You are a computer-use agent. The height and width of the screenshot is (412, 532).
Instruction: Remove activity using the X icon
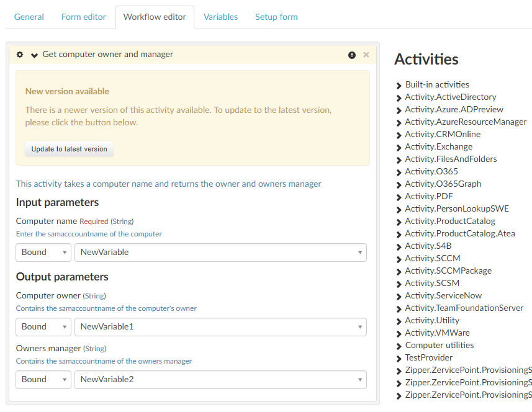[x=366, y=55]
